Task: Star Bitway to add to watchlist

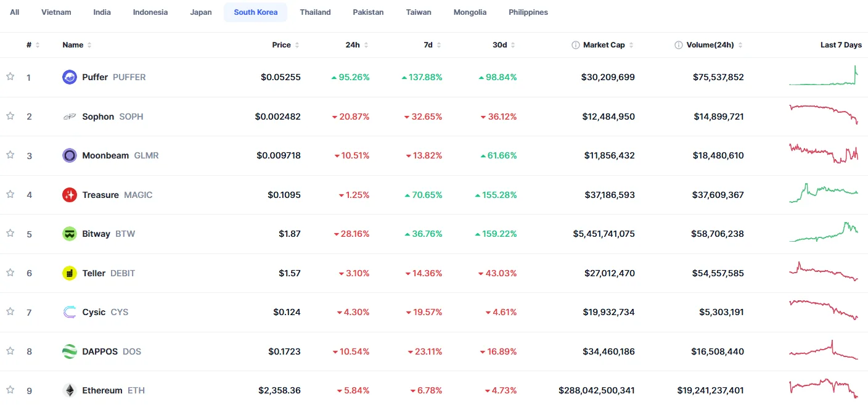Action: 10,233
